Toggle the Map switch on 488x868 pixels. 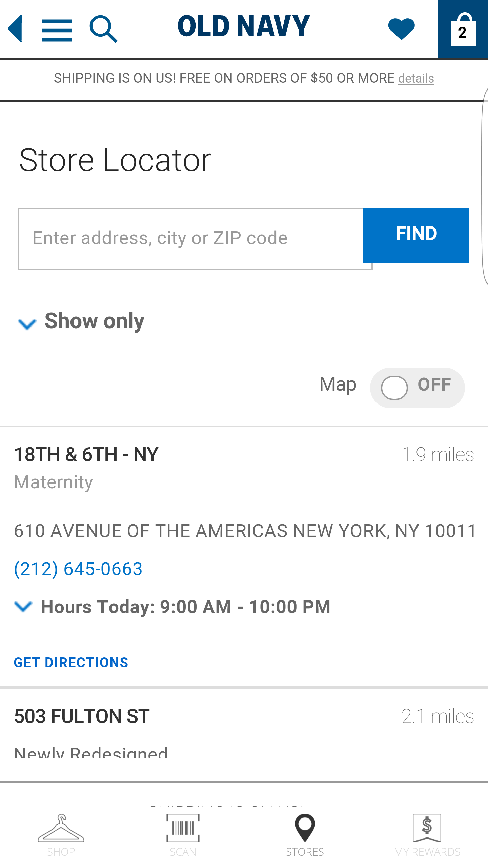click(x=417, y=388)
